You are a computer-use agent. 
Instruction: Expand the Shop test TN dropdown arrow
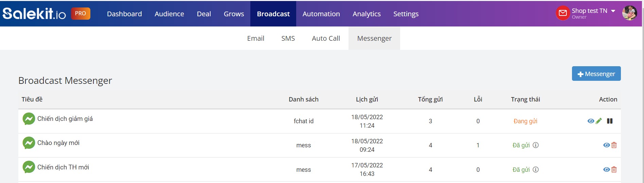tap(613, 11)
